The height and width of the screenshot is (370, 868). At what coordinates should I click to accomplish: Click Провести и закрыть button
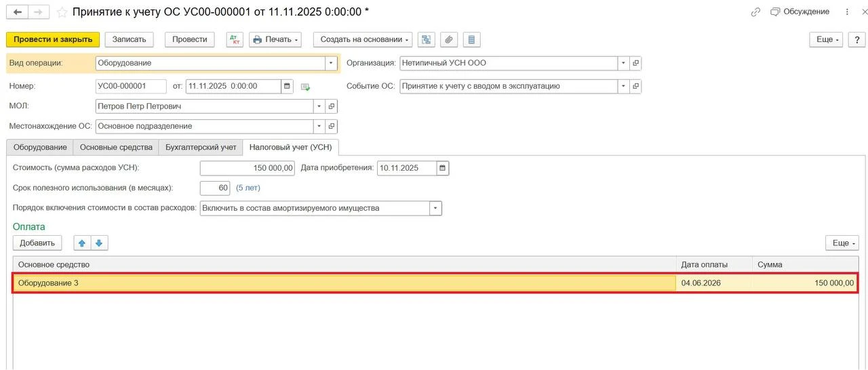click(53, 39)
